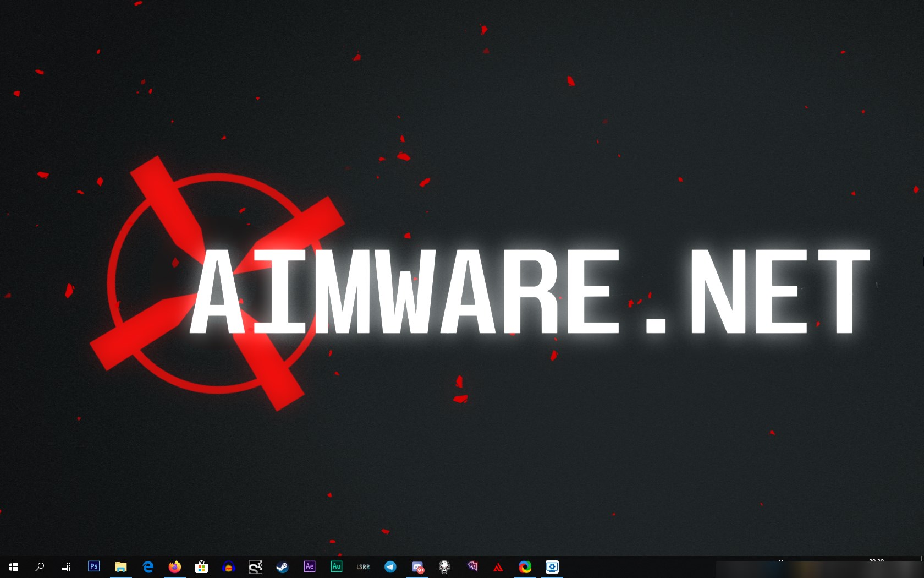Switch to Firefox on the taskbar
This screenshot has height=578, width=924.
[175, 567]
